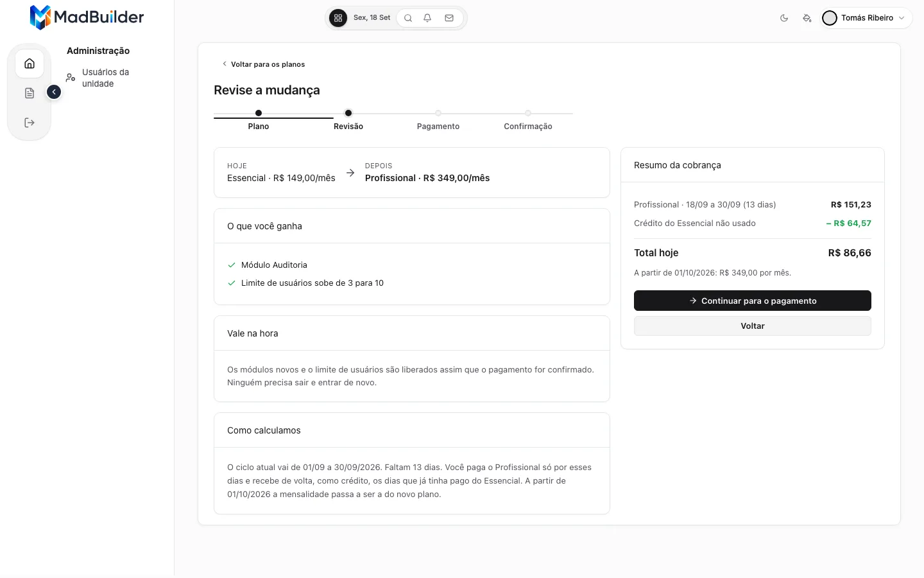Click the R$ 151,23 amount

click(x=851, y=205)
